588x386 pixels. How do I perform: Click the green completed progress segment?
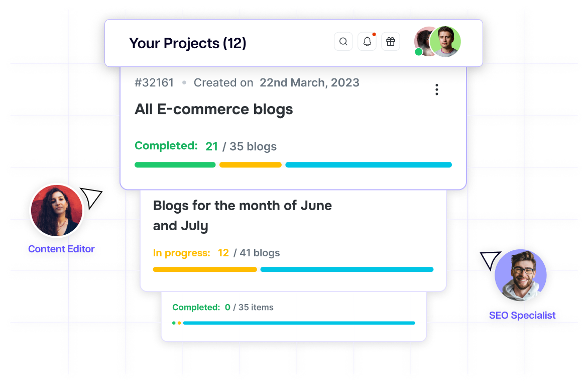click(x=175, y=165)
